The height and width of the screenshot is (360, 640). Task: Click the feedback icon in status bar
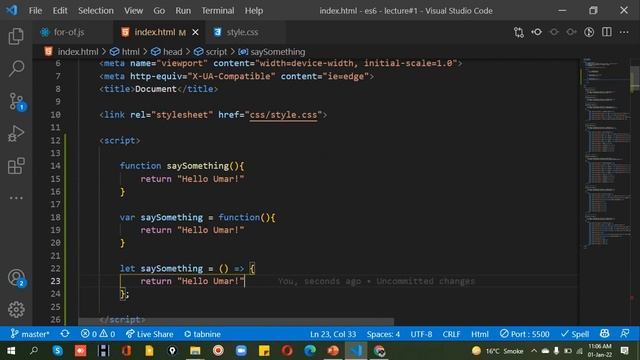click(x=624, y=333)
